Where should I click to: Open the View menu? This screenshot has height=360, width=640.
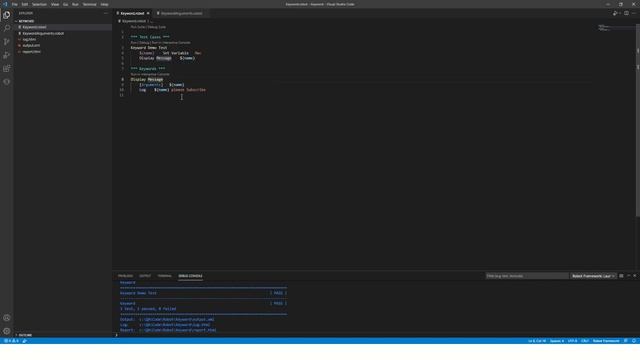[55, 4]
